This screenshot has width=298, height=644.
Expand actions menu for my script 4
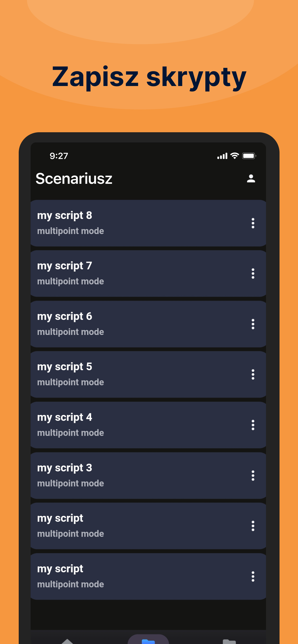(253, 425)
